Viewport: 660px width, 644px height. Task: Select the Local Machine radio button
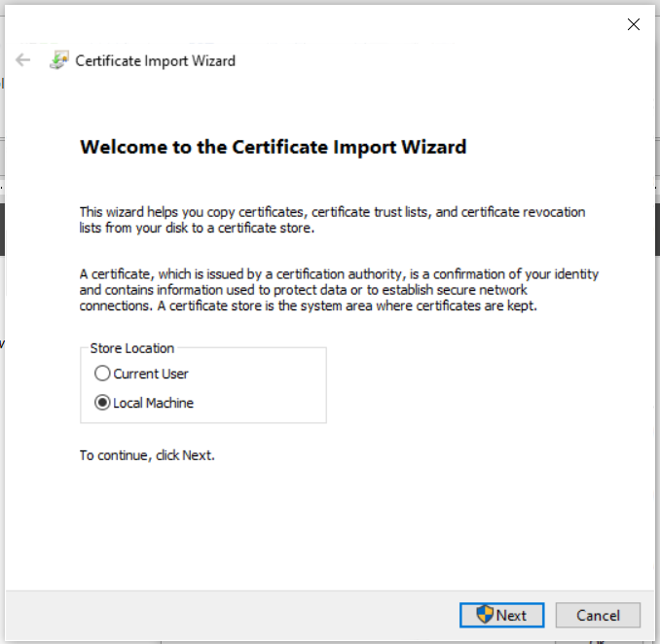(x=102, y=403)
